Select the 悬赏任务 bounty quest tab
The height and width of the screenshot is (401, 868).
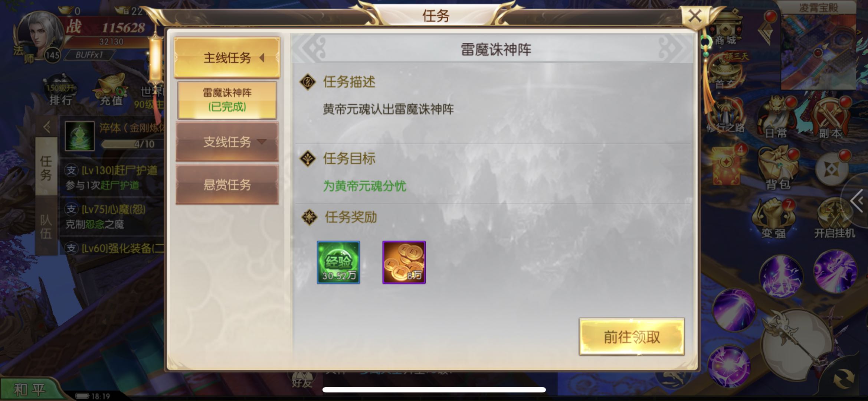227,185
